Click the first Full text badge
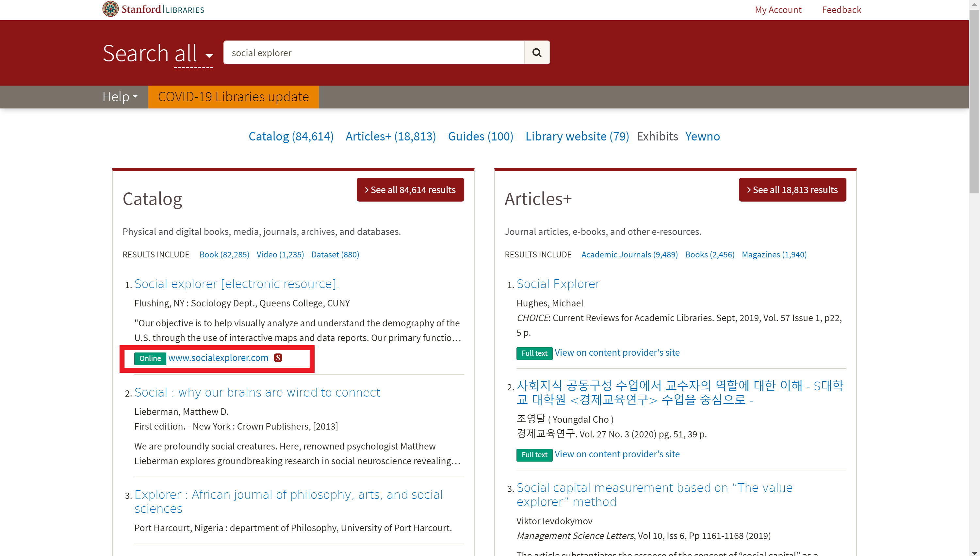This screenshot has width=980, height=556. [x=534, y=353]
